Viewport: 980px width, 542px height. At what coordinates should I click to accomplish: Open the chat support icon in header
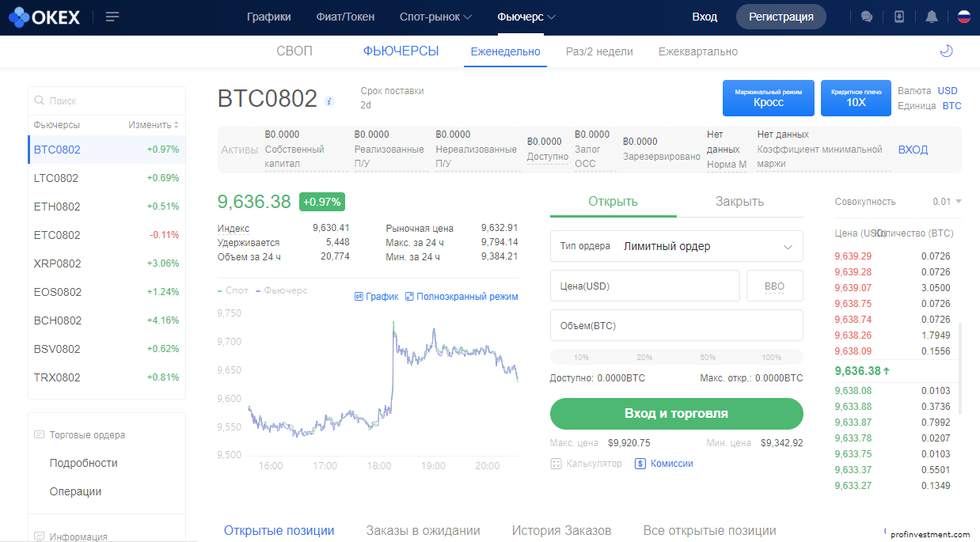tap(867, 17)
